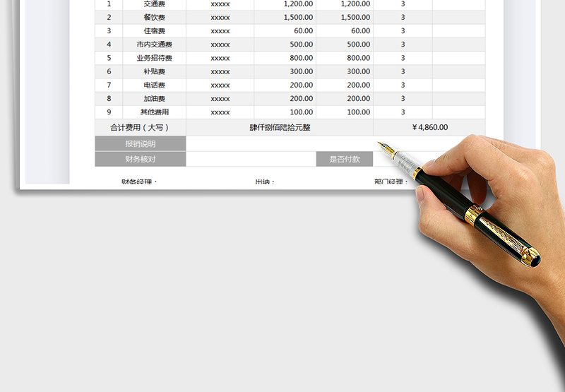Select the xxxxx cell in 交通费 row
The width and height of the screenshot is (565, 392).
click(220, 4)
